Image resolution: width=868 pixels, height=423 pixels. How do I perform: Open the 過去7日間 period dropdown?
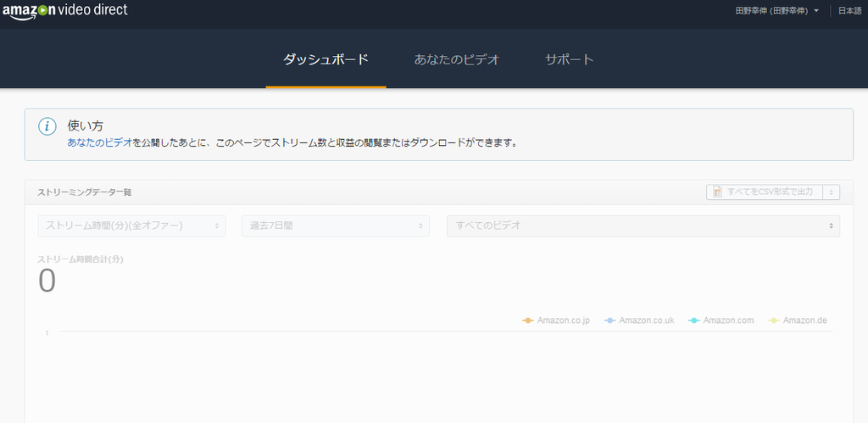click(x=336, y=225)
